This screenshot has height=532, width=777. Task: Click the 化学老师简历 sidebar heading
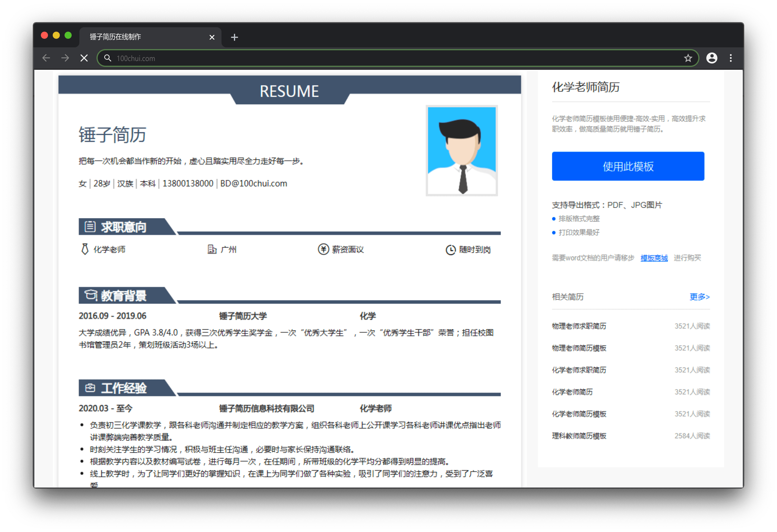coord(585,87)
